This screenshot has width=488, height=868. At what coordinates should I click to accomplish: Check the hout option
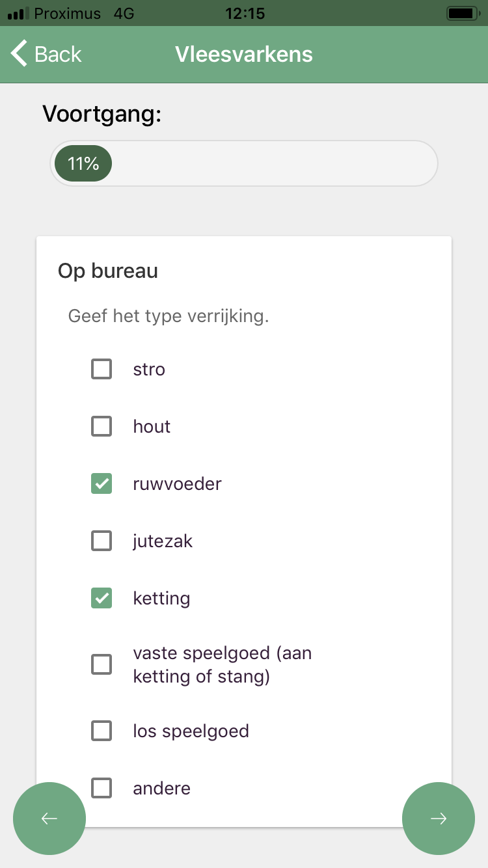click(x=102, y=426)
